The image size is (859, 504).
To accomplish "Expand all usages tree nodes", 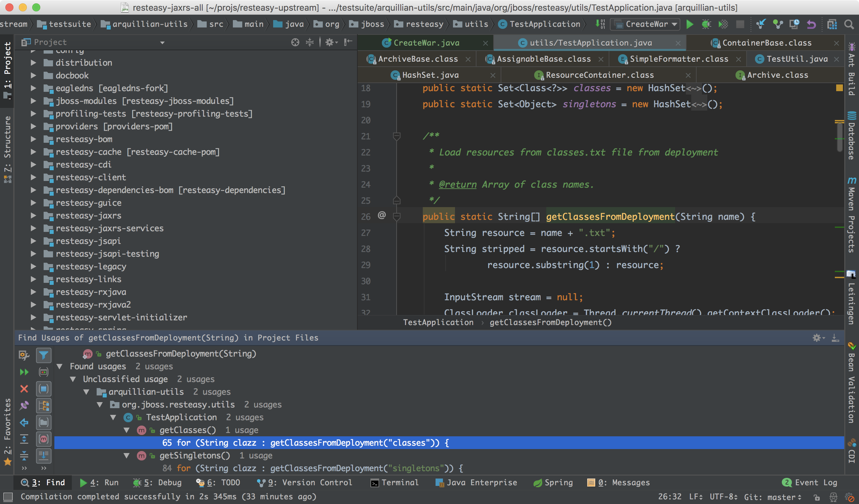I will point(24,439).
